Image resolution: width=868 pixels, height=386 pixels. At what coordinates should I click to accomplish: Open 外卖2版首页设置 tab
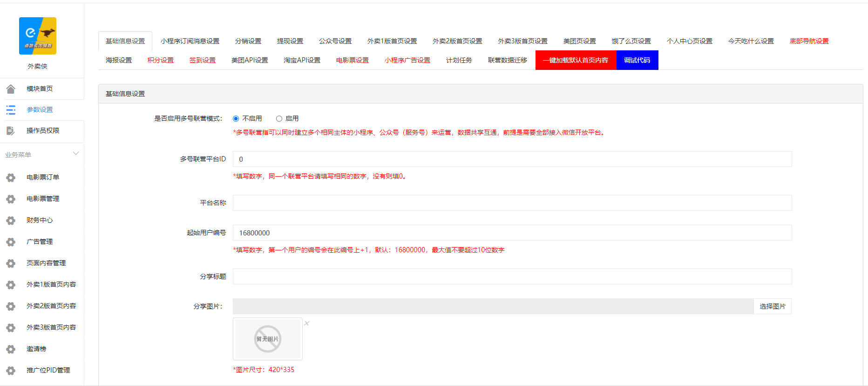tap(457, 41)
